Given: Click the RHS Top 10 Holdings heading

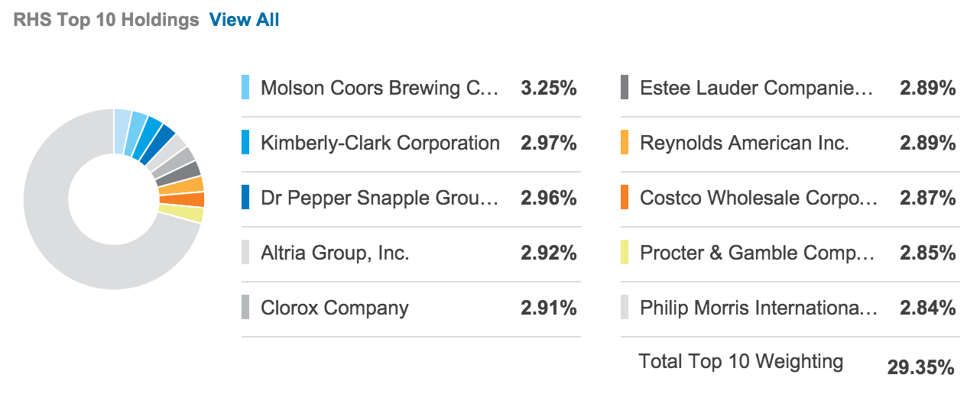Looking at the screenshot, I should pos(106,20).
